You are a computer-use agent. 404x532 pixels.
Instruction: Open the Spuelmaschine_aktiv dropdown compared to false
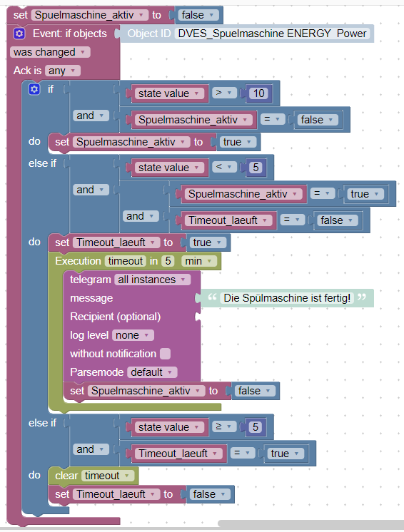193,120
